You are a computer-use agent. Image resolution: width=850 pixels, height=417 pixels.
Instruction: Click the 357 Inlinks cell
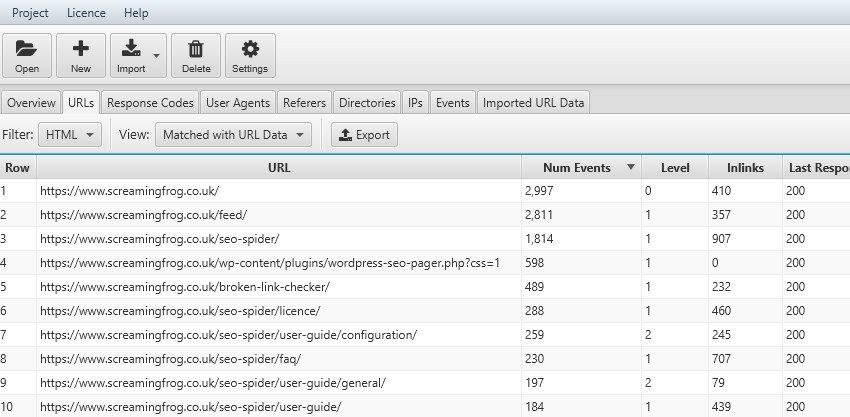point(745,215)
